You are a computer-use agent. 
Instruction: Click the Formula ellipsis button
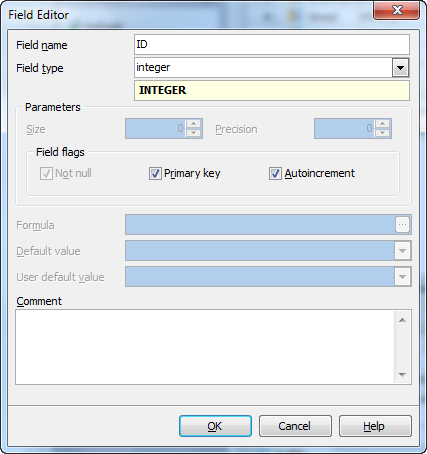(402, 225)
